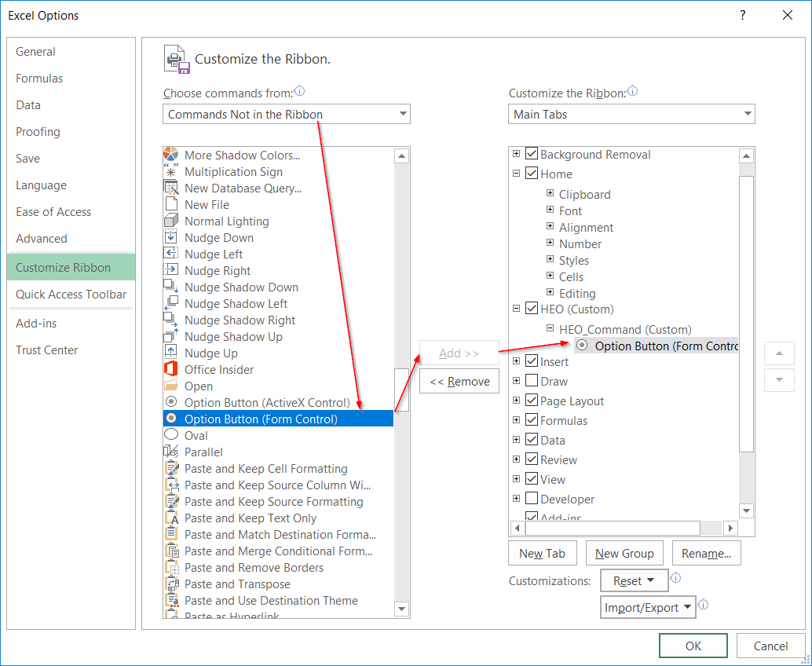The height and width of the screenshot is (666, 812).
Task: Click the Rename button
Action: coord(706,553)
